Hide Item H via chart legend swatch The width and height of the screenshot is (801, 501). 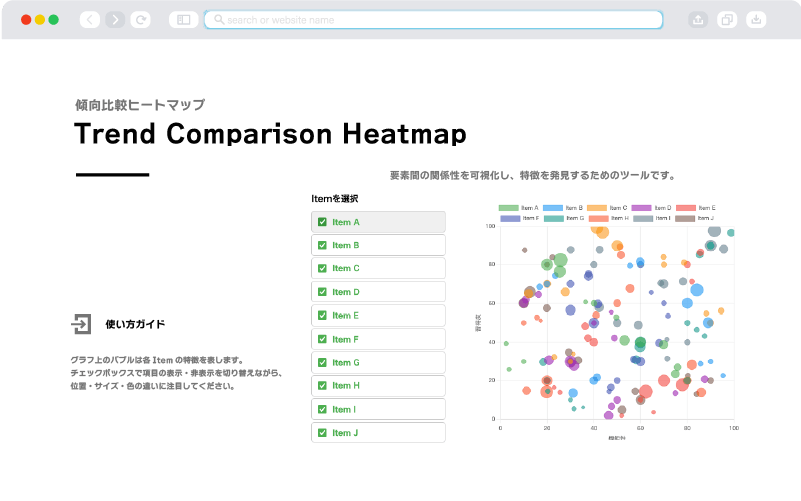(597, 217)
